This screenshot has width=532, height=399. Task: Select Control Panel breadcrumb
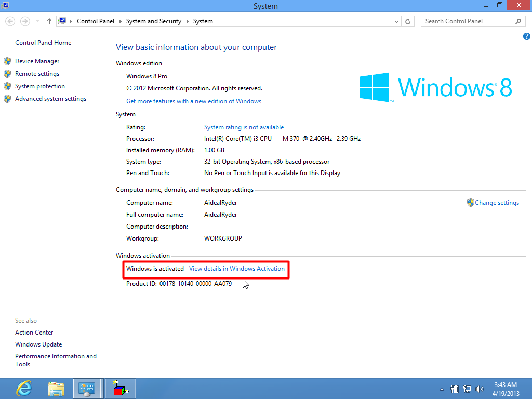(x=96, y=21)
